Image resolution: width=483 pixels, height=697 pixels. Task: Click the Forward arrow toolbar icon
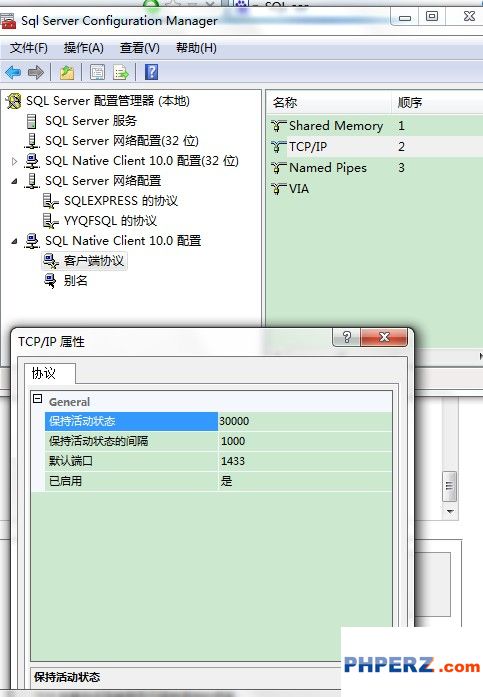(x=36, y=72)
